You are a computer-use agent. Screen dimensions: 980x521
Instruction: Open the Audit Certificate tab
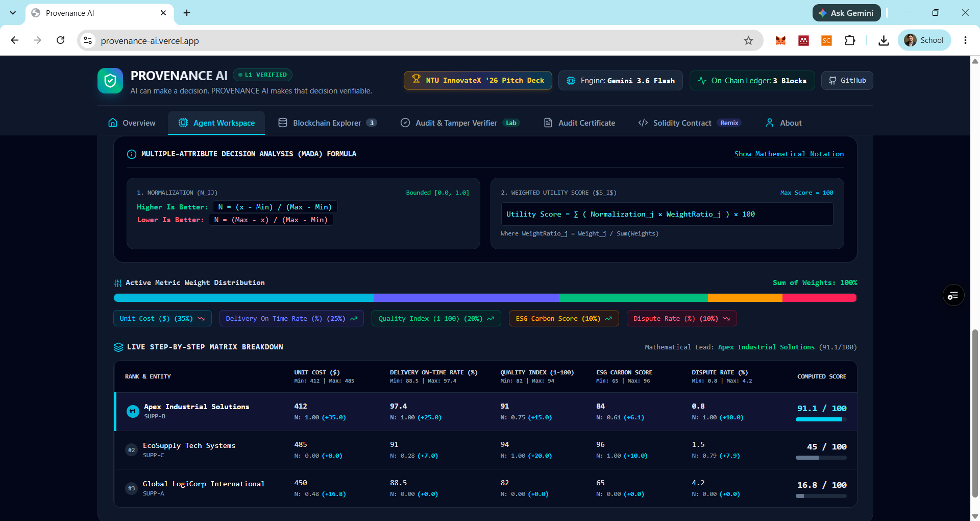(x=579, y=123)
